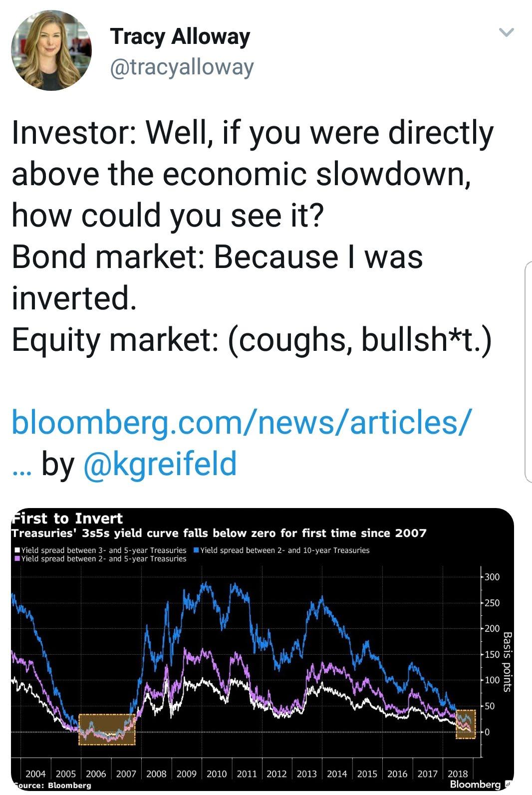
Task: Open the bloomberg.com/news/articles link
Action: point(240,423)
